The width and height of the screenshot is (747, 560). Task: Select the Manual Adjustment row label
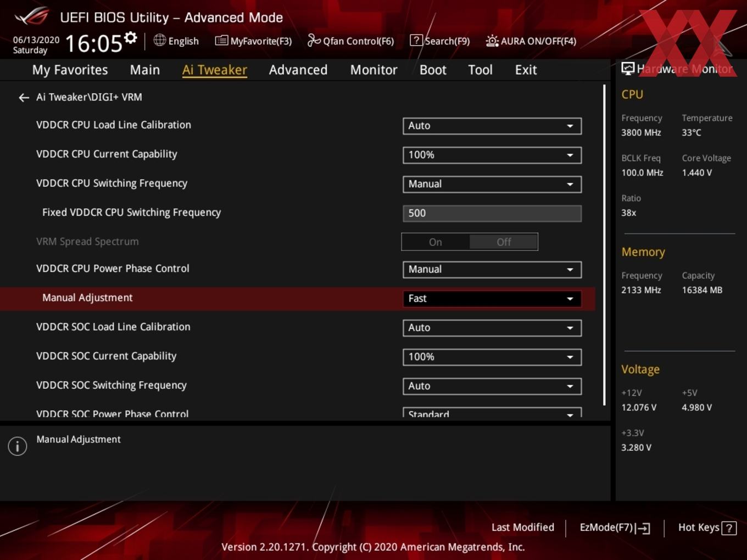(87, 298)
